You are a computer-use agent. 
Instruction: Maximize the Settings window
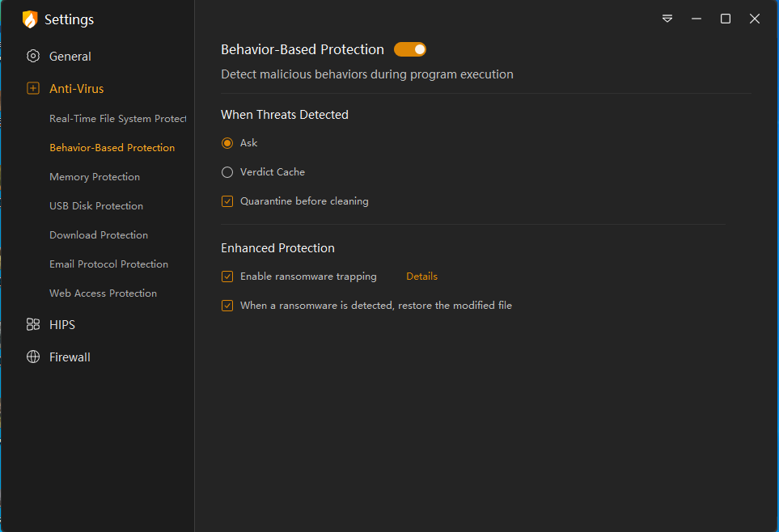click(726, 19)
